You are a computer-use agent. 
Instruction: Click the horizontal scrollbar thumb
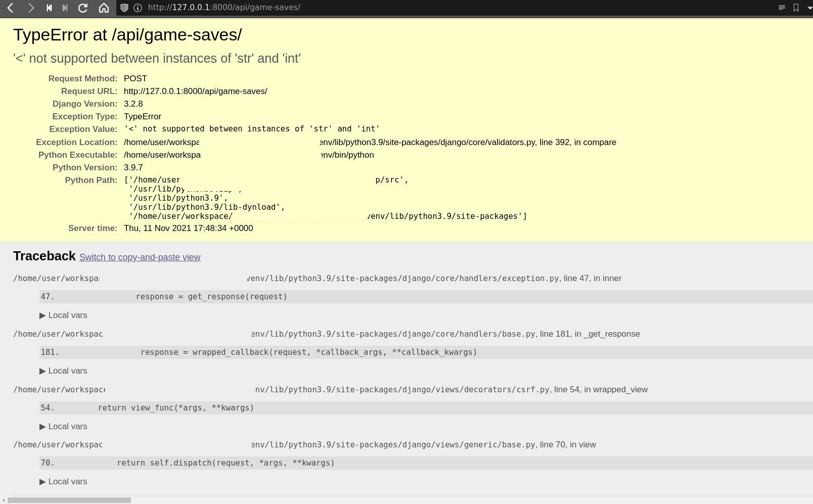(x=69, y=500)
